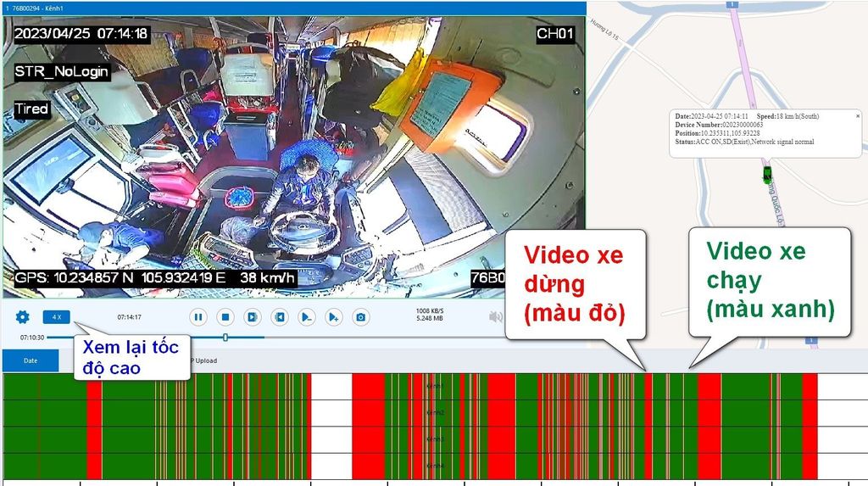Click the video feed of channel CH01
This screenshot has width=868, height=486.
tap(294, 157)
